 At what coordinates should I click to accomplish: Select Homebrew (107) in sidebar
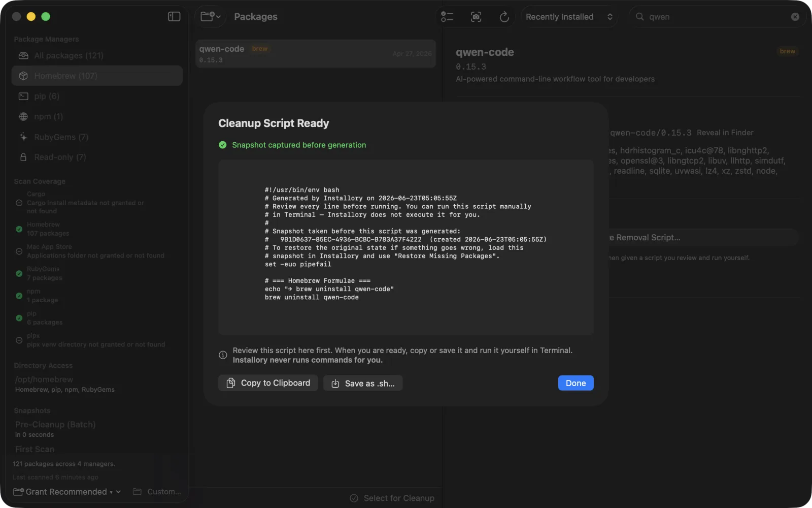click(97, 76)
